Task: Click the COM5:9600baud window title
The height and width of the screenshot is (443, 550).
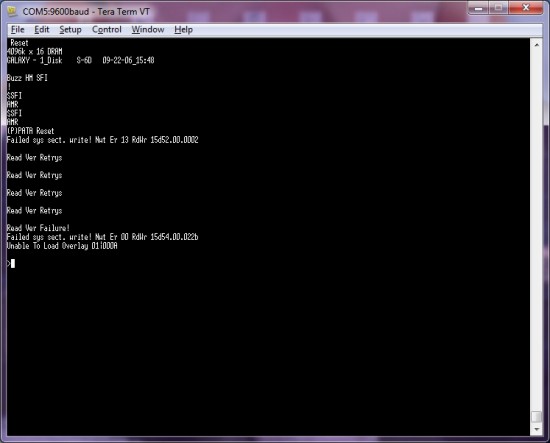Action: click(86, 12)
